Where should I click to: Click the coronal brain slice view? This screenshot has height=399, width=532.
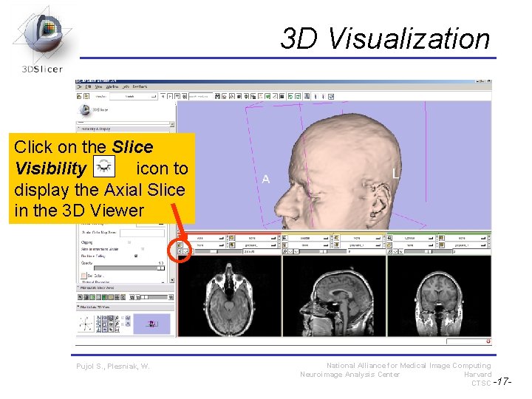[x=439, y=296]
